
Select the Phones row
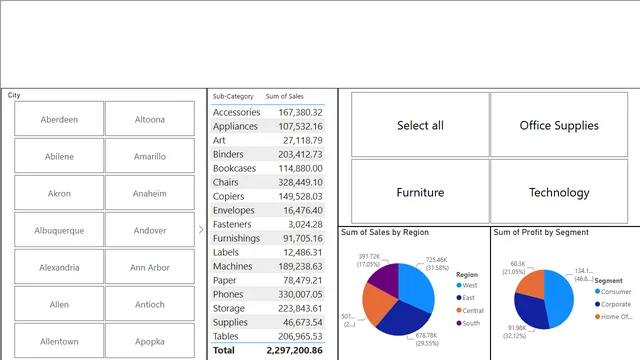point(268,294)
